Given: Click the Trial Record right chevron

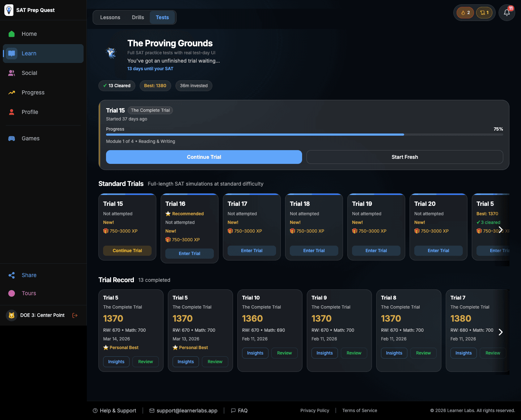Looking at the screenshot, I should pos(500,332).
